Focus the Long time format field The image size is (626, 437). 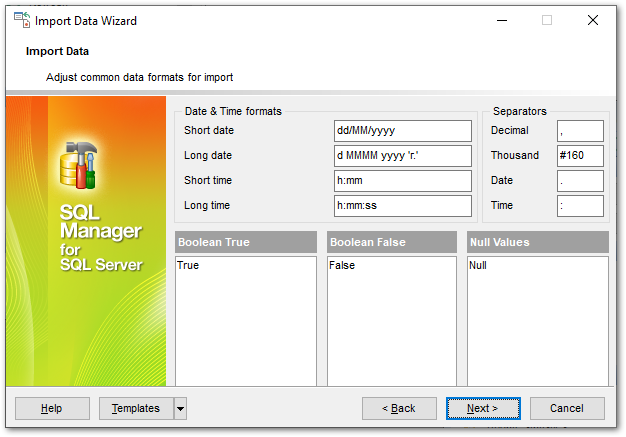click(x=402, y=206)
